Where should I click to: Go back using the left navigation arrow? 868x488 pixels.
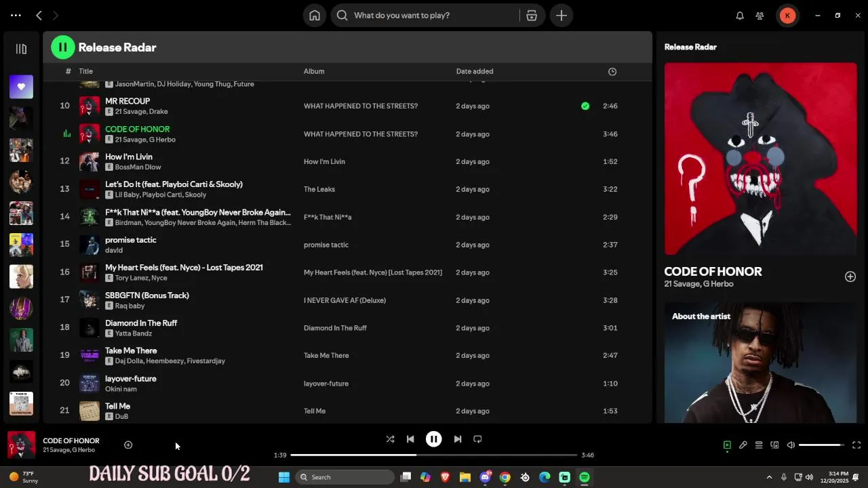pyautogui.click(x=39, y=15)
